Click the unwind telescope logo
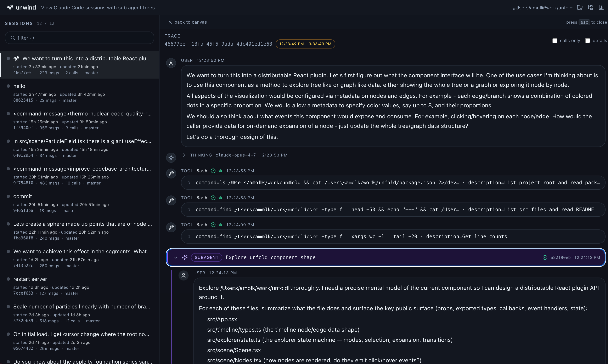The image size is (608, 364). (10, 8)
